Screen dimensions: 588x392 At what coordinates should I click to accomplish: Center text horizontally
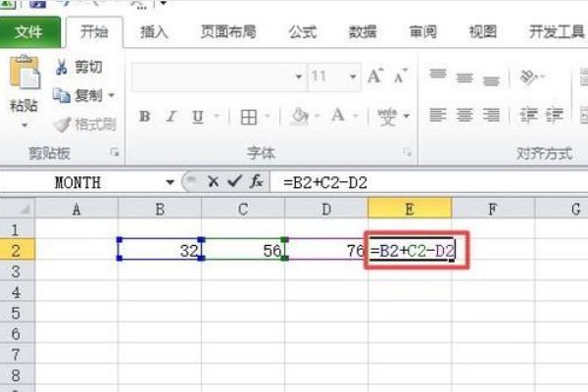[x=465, y=115]
